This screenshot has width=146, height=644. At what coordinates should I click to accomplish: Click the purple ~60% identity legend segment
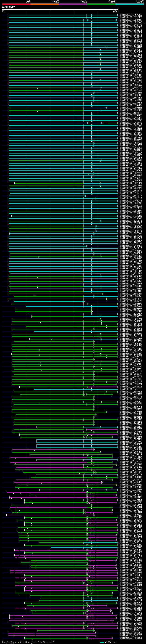point(73,4)
